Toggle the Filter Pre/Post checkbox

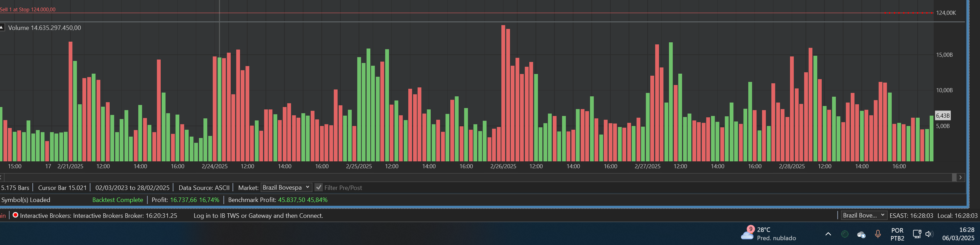point(319,188)
